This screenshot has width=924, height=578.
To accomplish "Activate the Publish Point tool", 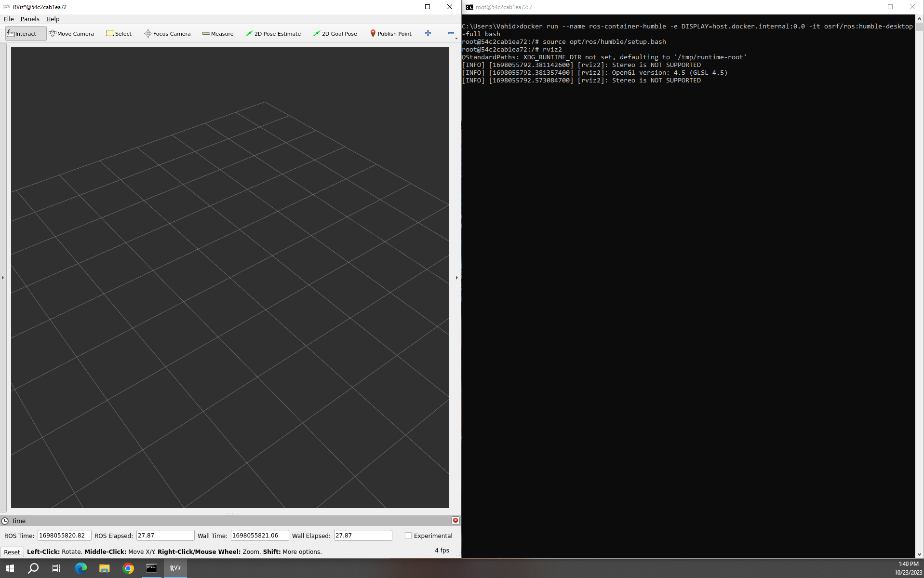I will [x=391, y=34].
